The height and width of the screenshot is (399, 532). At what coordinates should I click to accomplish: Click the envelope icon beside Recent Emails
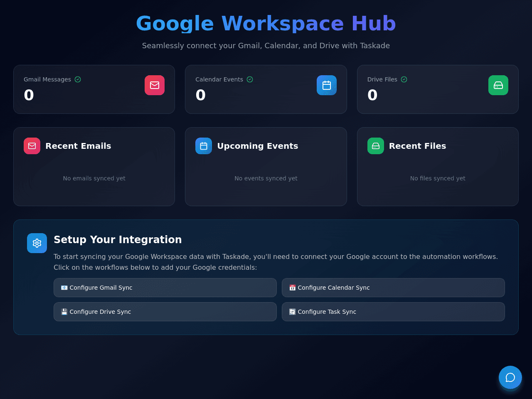pyautogui.click(x=32, y=146)
